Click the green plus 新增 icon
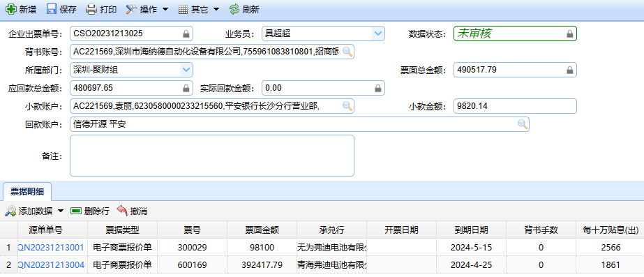Screen dimensions: 644x277 click(11, 10)
